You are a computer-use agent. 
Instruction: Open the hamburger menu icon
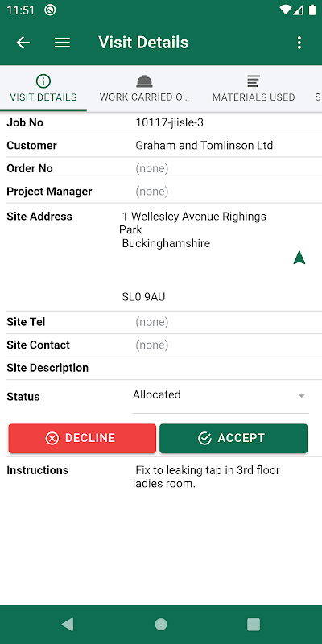tap(63, 43)
